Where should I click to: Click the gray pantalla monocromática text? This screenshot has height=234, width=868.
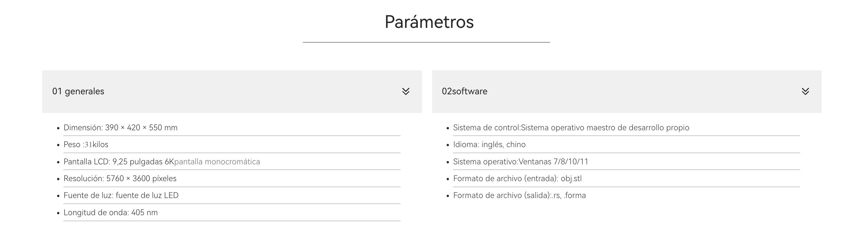(217, 162)
